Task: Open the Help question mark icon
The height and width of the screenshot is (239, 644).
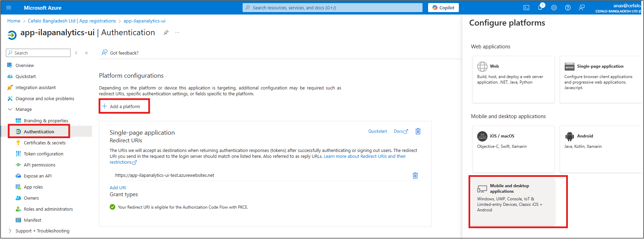Action: click(x=568, y=8)
